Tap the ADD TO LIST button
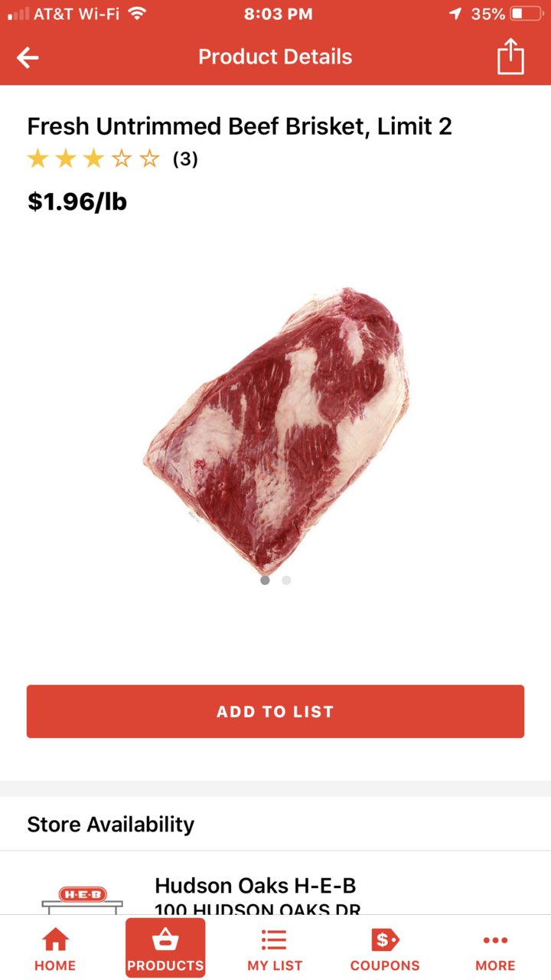This screenshot has height=980, width=551. click(275, 711)
